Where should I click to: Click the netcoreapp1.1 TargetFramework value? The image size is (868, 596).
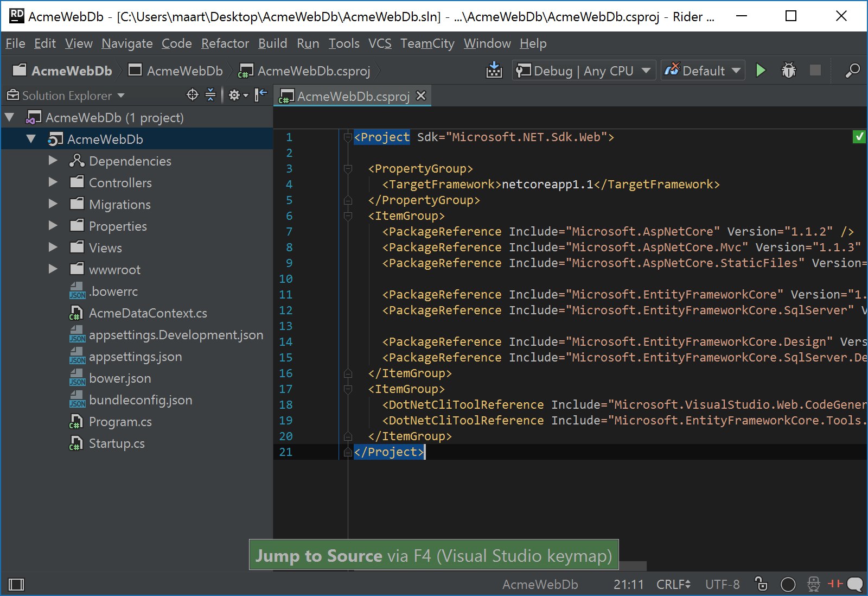tap(547, 184)
